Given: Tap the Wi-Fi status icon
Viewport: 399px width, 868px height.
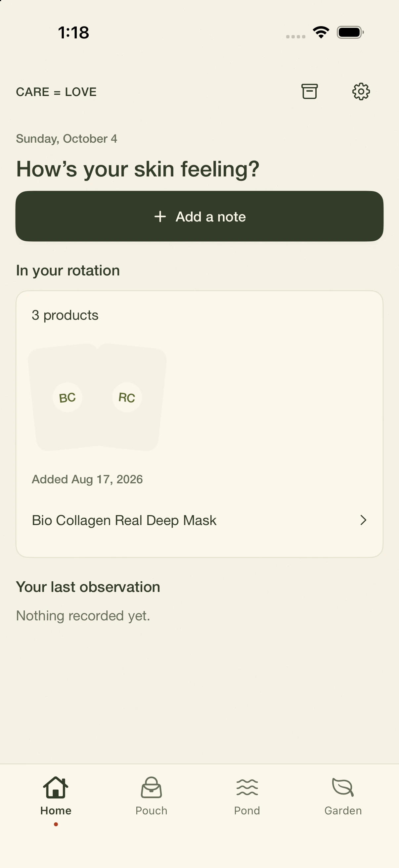Looking at the screenshot, I should point(321,32).
